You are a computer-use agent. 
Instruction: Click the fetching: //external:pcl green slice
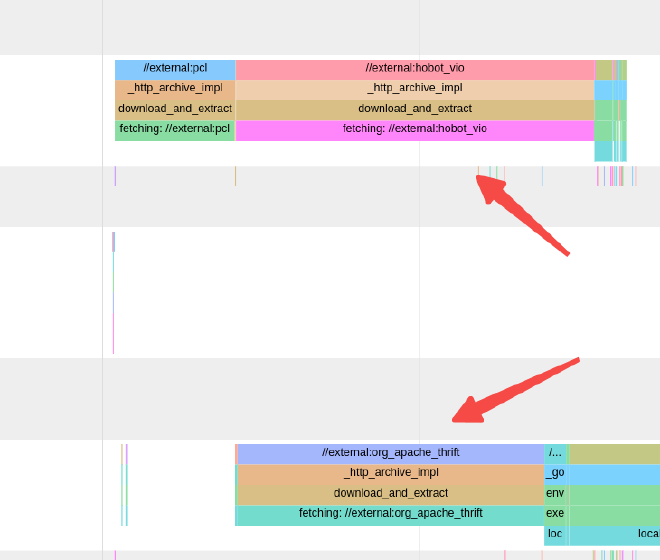175,131
